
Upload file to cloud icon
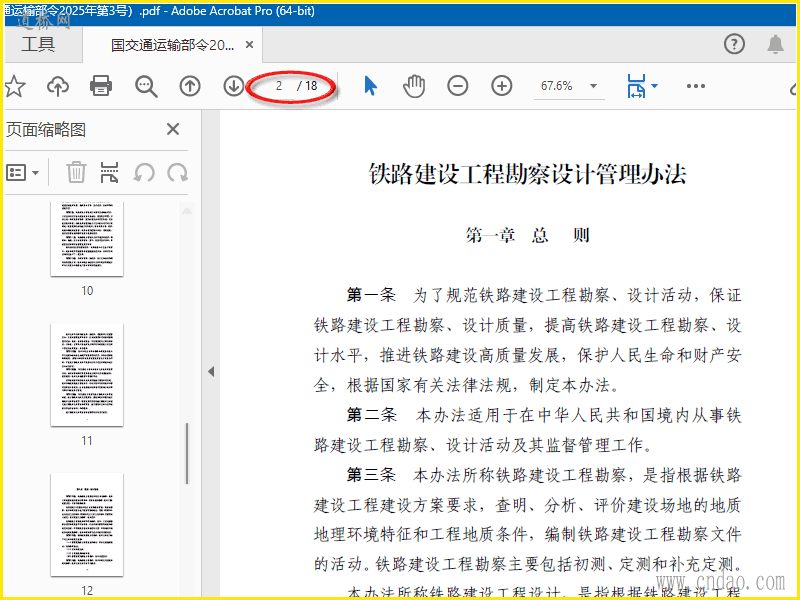pos(58,86)
